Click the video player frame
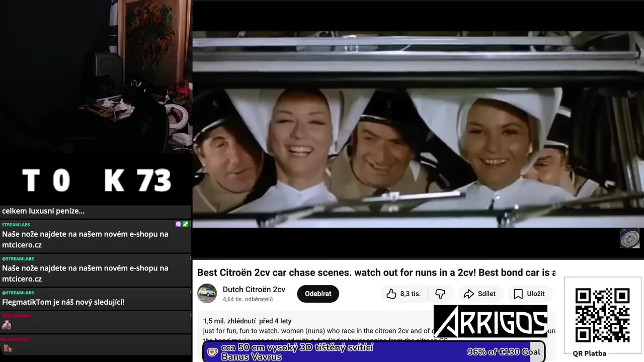 click(418, 129)
